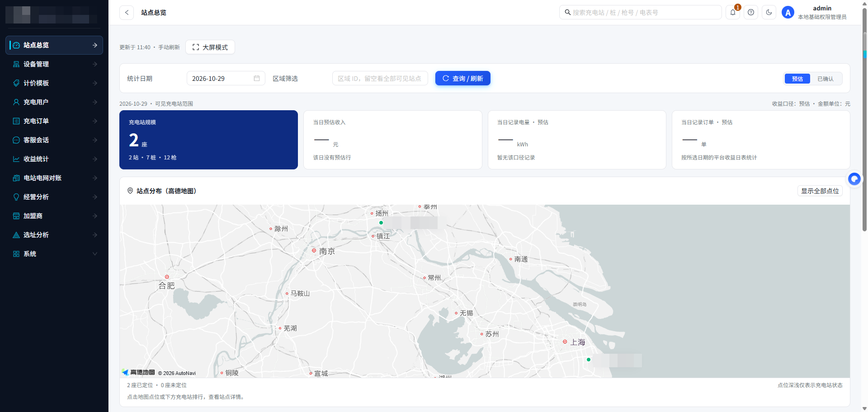Screen dimensions: 868x412
Task: Open the help question-mark icon
Action: point(751,13)
